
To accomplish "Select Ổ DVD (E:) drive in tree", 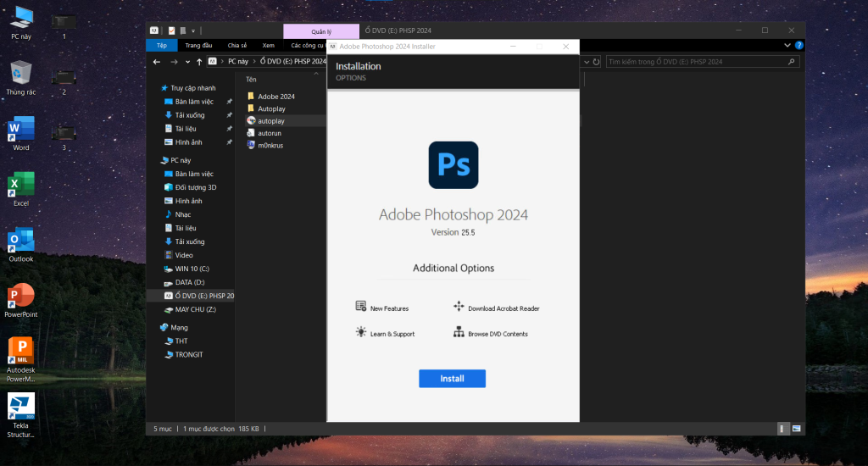I will (191, 296).
